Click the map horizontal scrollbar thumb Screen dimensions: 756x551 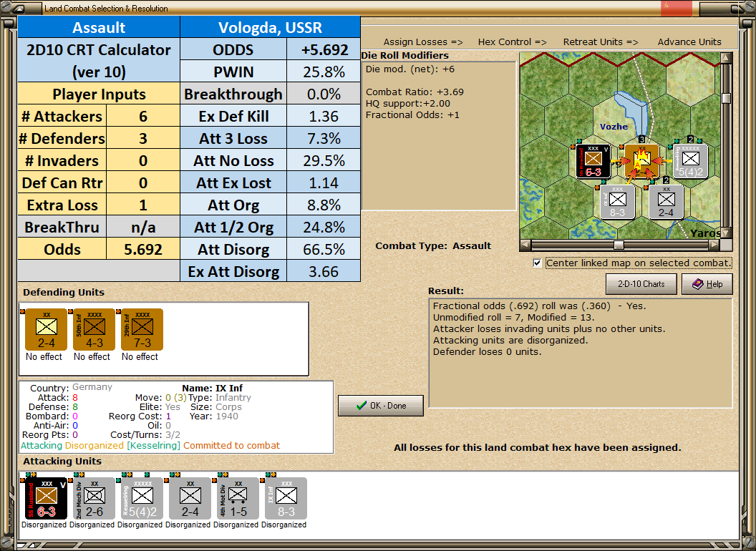pyautogui.click(x=619, y=245)
